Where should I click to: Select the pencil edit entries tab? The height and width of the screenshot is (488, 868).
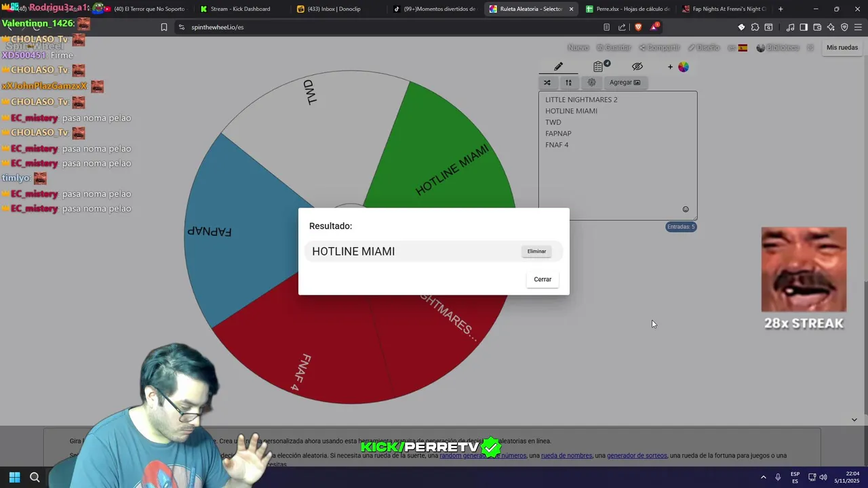tap(558, 66)
